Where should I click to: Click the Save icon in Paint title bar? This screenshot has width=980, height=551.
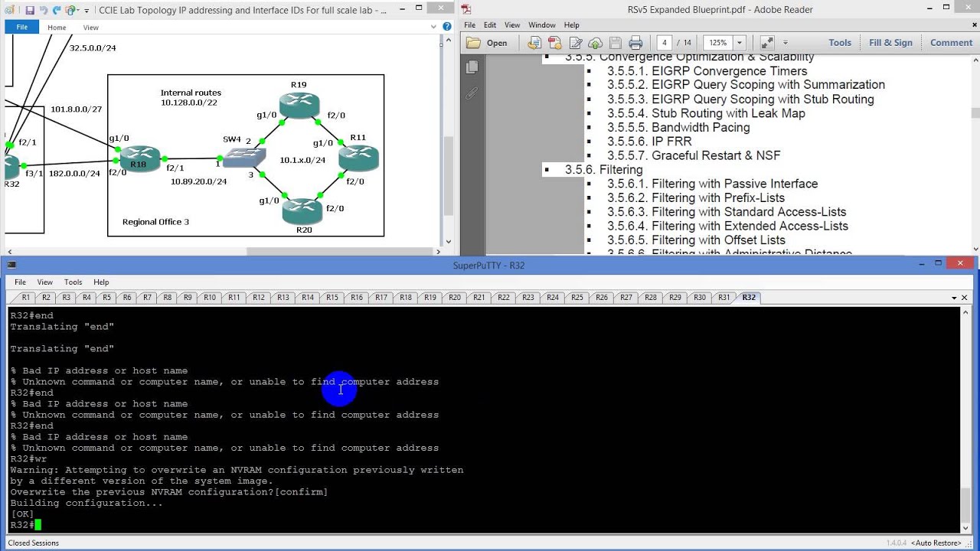click(x=30, y=10)
